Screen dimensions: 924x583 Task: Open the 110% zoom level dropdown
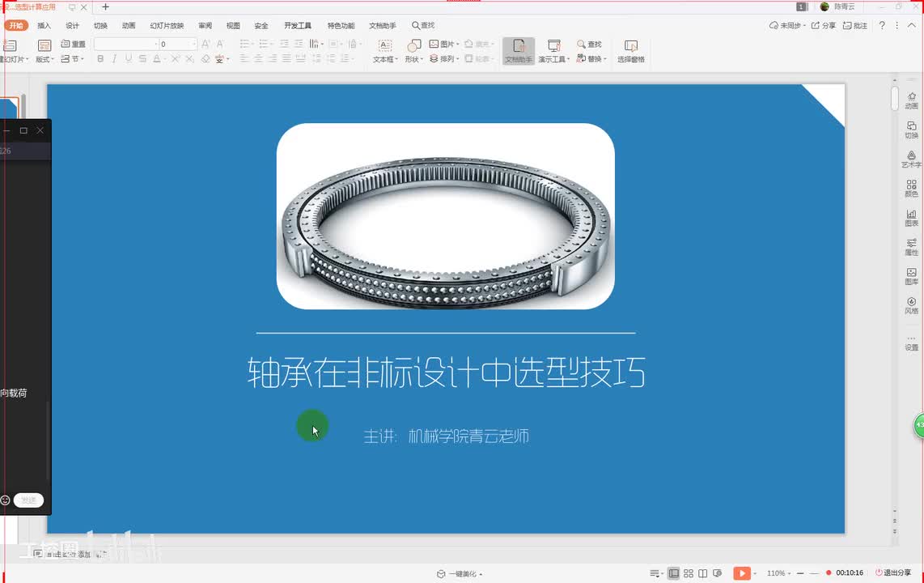click(778, 573)
